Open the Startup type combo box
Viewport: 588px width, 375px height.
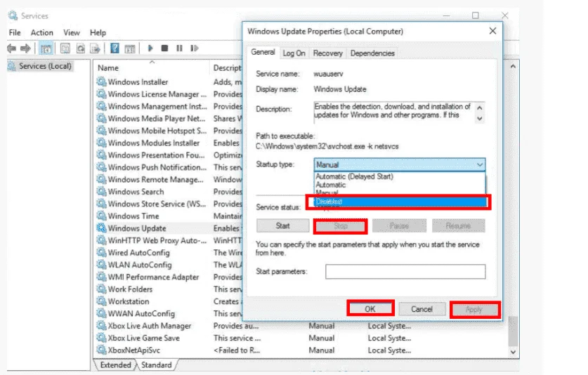click(x=399, y=164)
